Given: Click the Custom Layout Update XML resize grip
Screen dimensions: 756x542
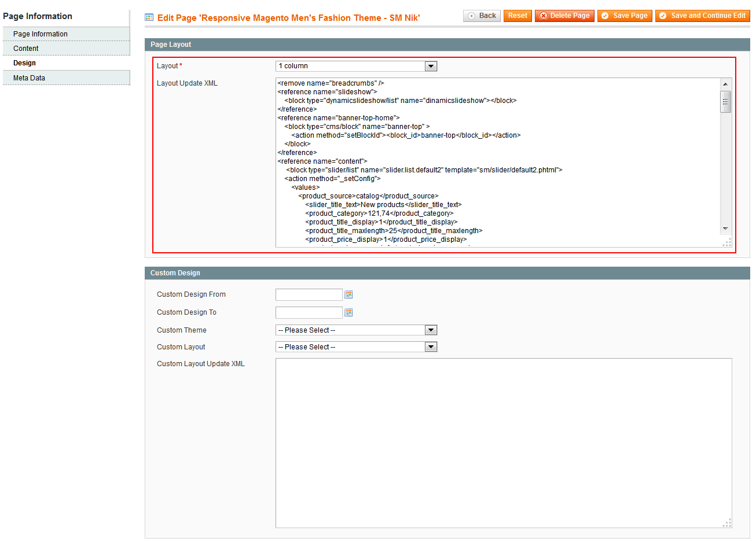Looking at the screenshot, I should pos(727,523).
